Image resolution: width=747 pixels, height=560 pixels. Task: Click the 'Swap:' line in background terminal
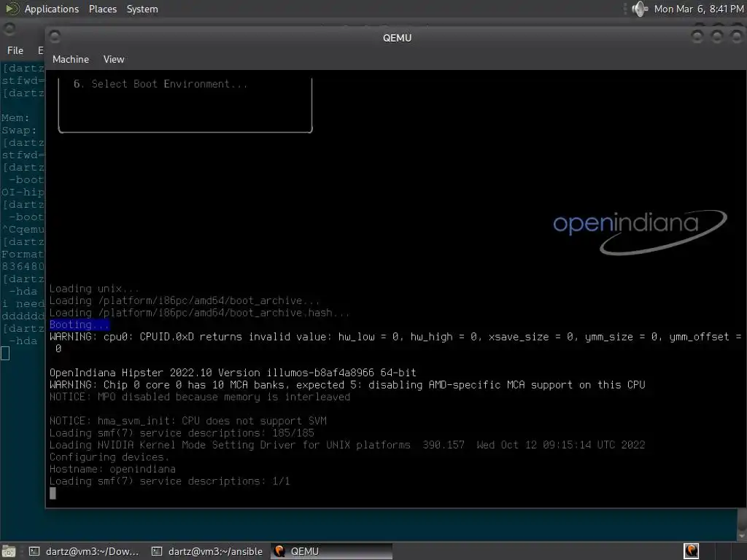(18, 130)
